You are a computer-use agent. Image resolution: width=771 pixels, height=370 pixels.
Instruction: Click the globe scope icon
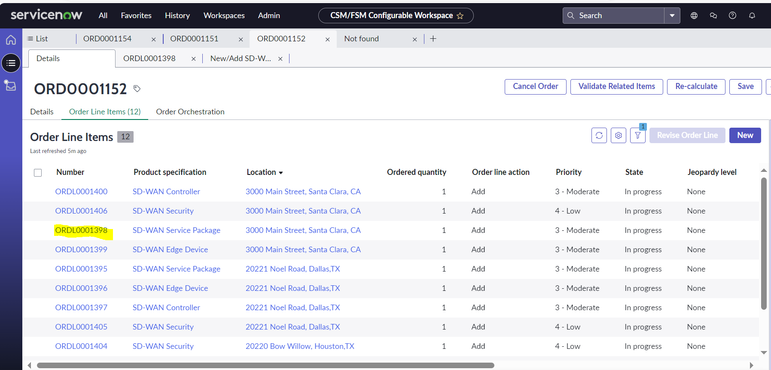(x=694, y=16)
